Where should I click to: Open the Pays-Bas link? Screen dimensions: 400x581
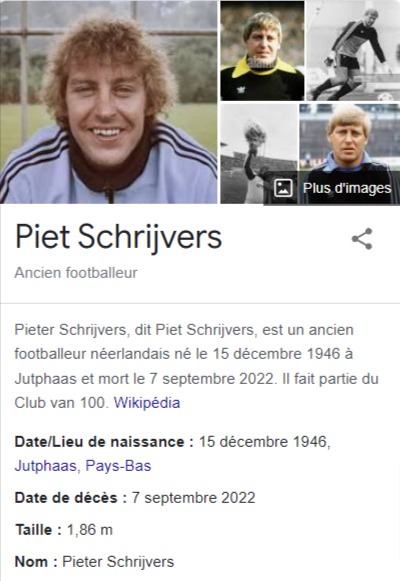tap(118, 466)
